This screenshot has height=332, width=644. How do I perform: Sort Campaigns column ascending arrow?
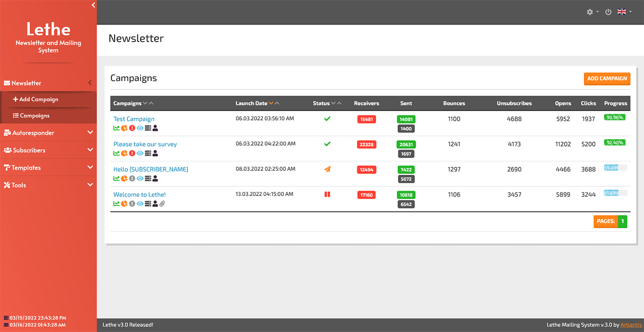click(151, 103)
